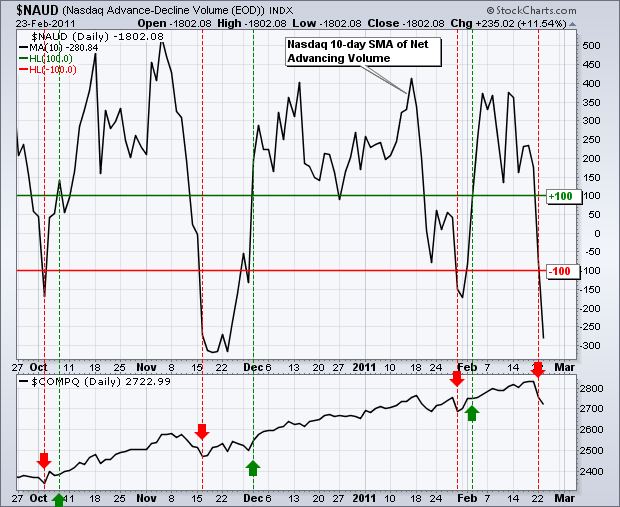Click 'Feb' on the $COMPQ panel date axis
The width and height of the screenshot is (620, 507).
pyautogui.click(x=467, y=498)
